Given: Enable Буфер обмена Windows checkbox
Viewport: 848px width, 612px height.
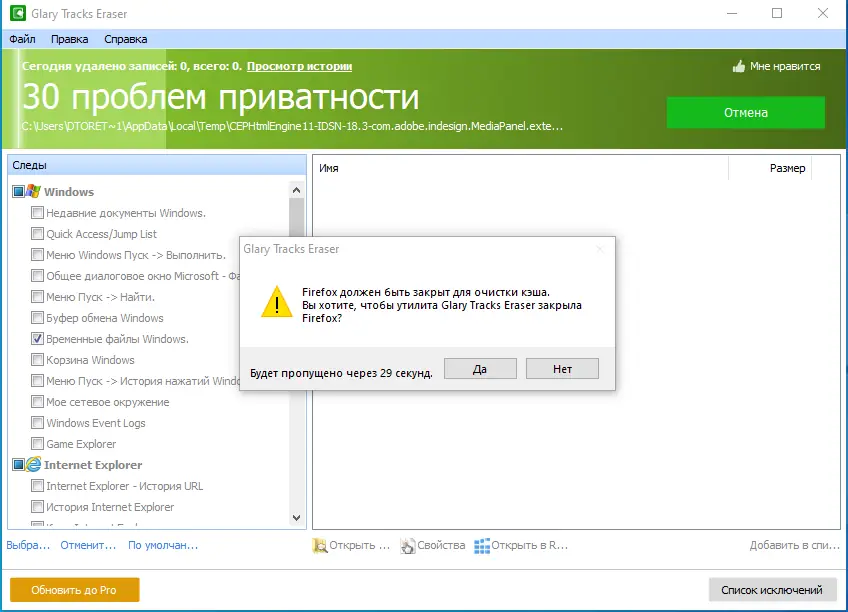Looking at the screenshot, I should [37, 317].
